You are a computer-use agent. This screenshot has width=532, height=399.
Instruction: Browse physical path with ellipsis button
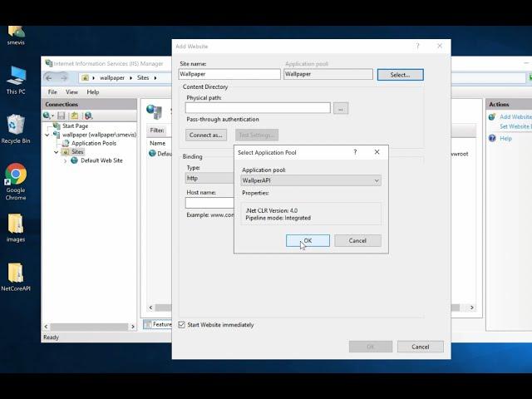(341, 109)
